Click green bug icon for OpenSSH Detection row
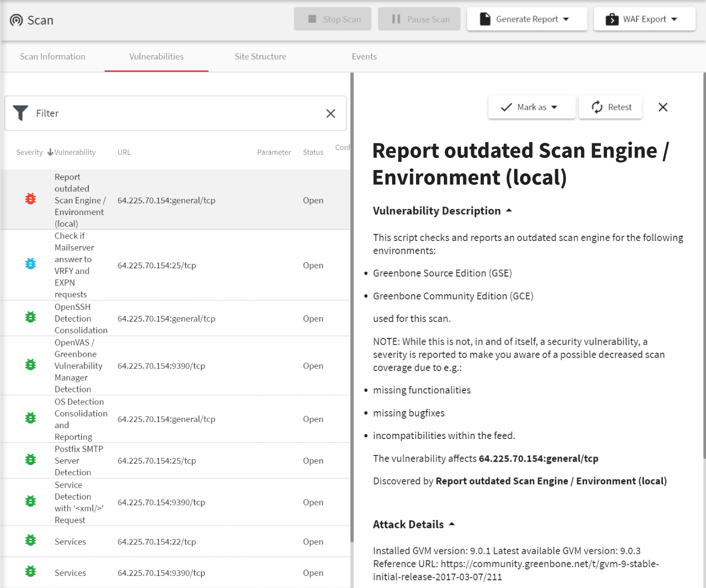Screen dimensions: 706x588 (31, 317)
